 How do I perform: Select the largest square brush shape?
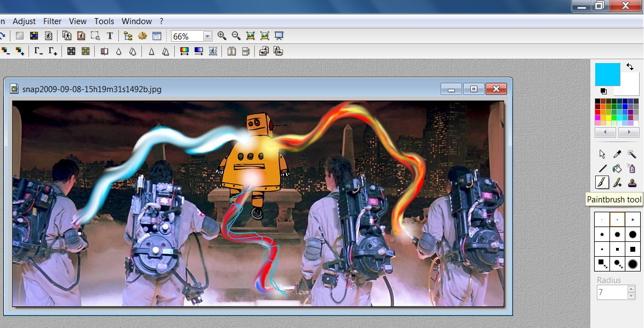tap(632, 248)
